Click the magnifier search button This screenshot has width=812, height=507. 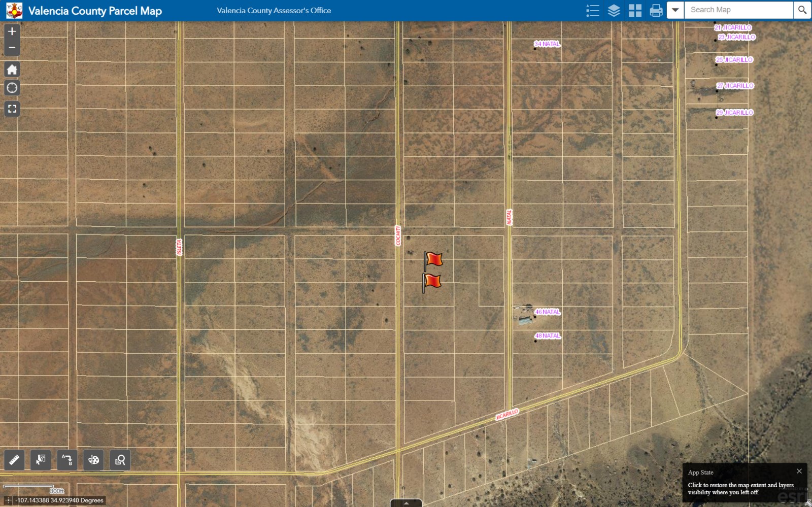(802, 10)
